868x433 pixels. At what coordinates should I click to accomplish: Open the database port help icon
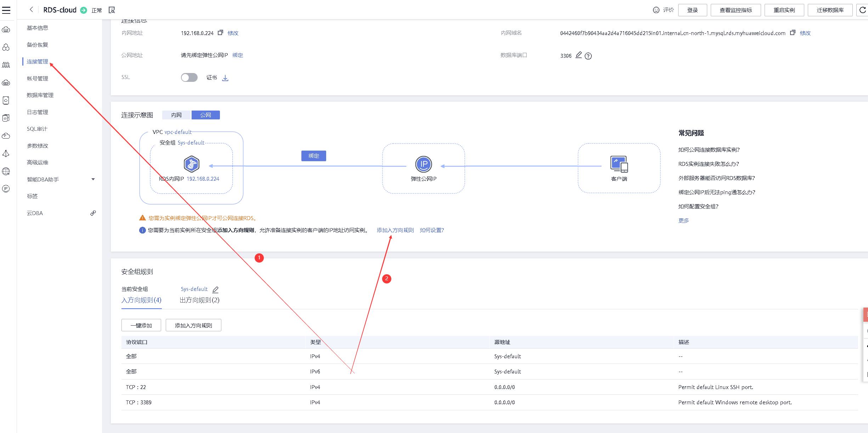pyautogui.click(x=588, y=56)
